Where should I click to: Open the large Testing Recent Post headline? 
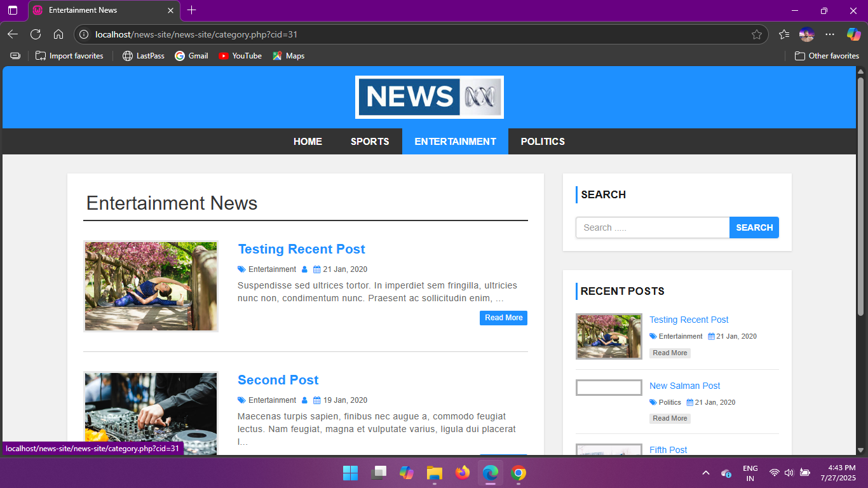(301, 249)
